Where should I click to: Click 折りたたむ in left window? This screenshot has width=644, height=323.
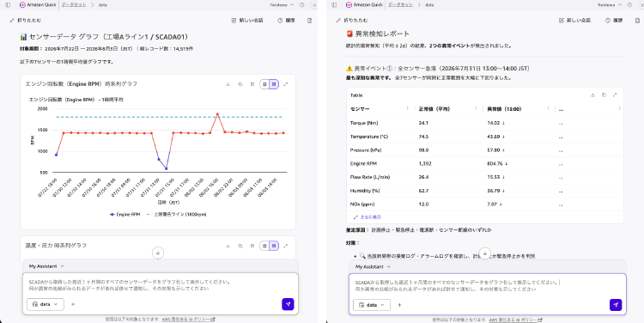click(26, 20)
